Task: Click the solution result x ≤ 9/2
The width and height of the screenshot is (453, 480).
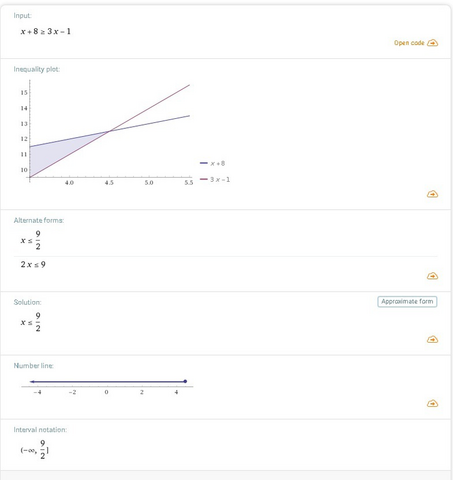Action: [31, 322]
